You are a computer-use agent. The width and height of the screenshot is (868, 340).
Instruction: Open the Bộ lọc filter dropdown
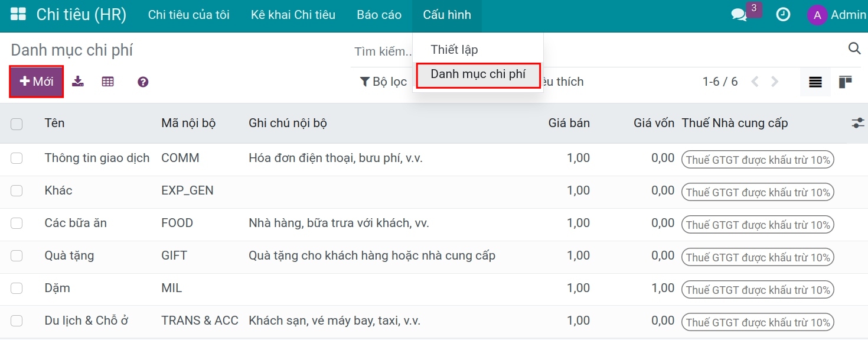[x=383, y=82]
